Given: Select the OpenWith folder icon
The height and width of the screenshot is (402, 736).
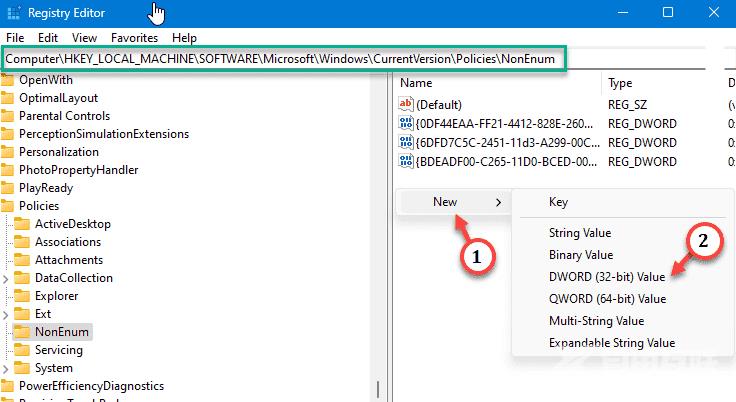Looking at the screenshot, I should (x=7, y=80).
